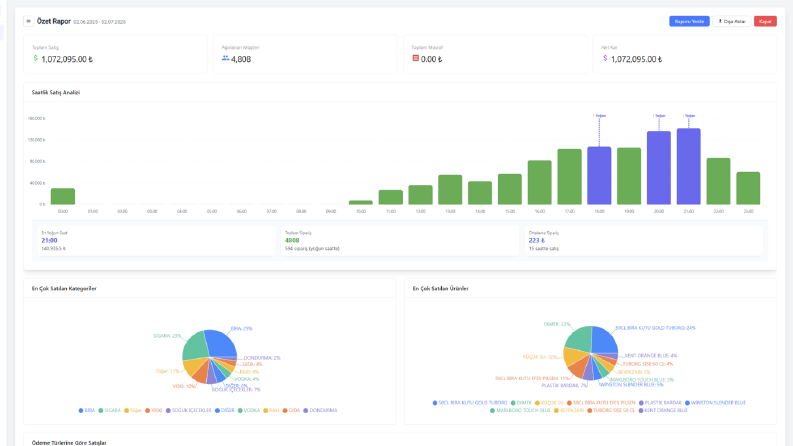
Task: Click the Ödeme Türlerine Göre Satışlar heading
Action: [69, 442]
